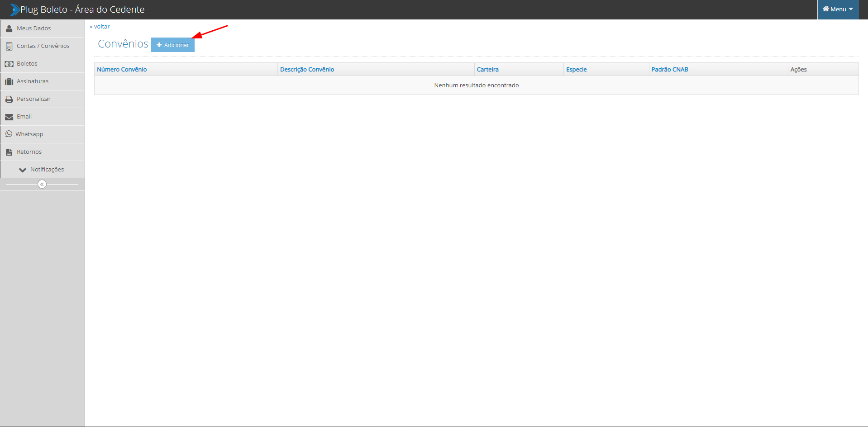Screen dimensions: 868x427
Task: Click 'Plug Boleto - Área do Cedente' title
Action: [x=82, y=9]
